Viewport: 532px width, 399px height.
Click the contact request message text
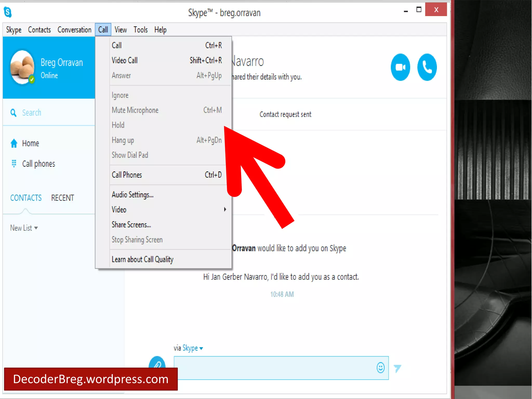pos(281,277)
